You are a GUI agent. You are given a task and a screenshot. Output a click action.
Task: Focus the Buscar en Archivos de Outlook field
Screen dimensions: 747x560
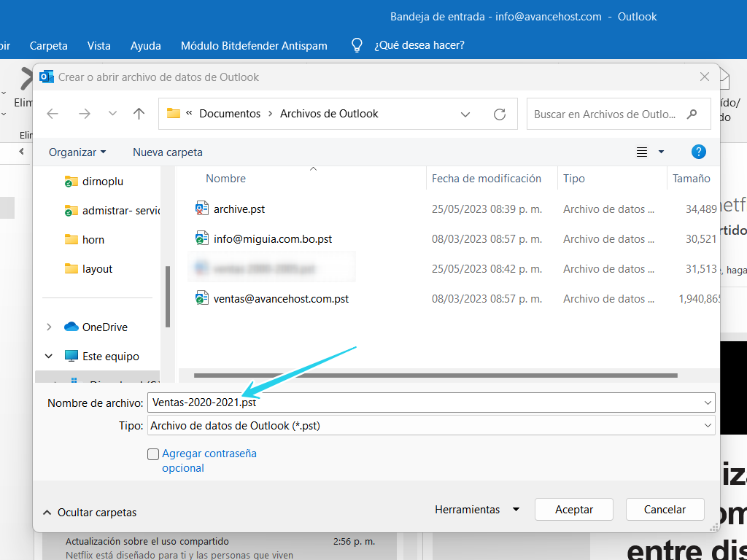[619, 114]
